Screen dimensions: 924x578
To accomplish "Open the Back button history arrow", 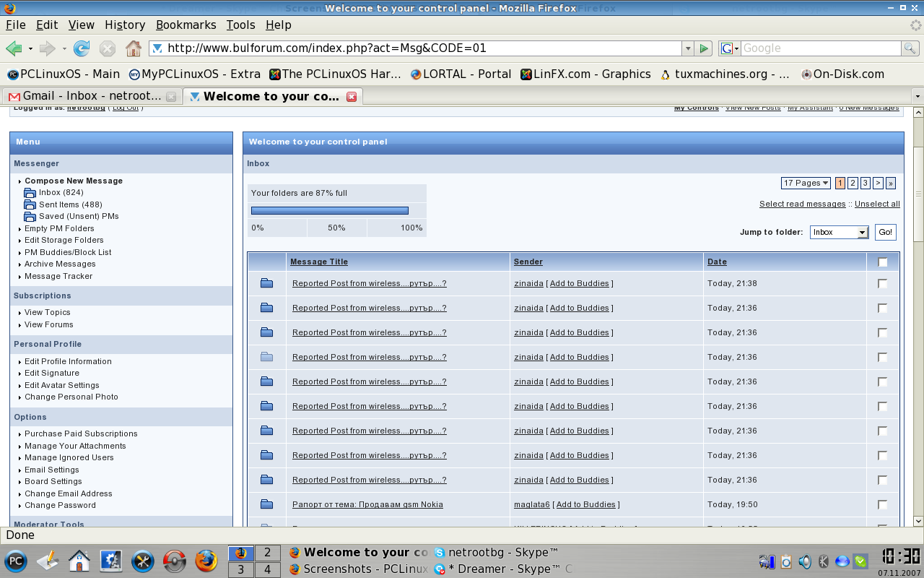I will pos(30,48).
